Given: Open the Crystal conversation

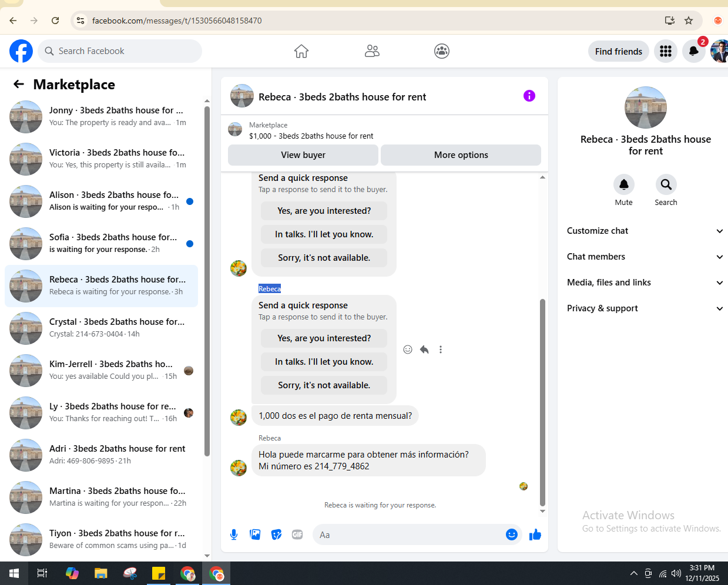Looking at the screenshot, I should pyautogui.click(x=101, y=328).
